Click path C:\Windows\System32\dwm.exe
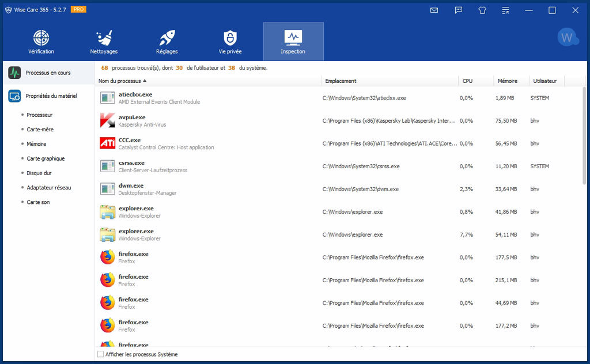 (x=361, y=189)
